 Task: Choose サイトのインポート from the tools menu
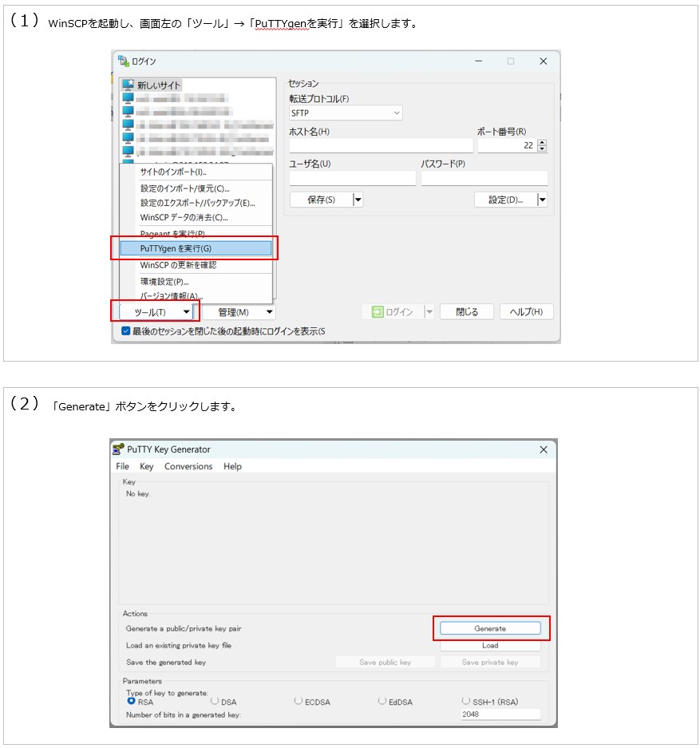pyautogui.click(x=196, y=172)
